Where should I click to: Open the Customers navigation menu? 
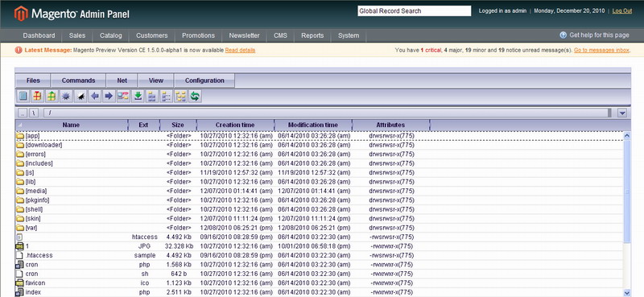pyautogui.click(x=152, y=35)
